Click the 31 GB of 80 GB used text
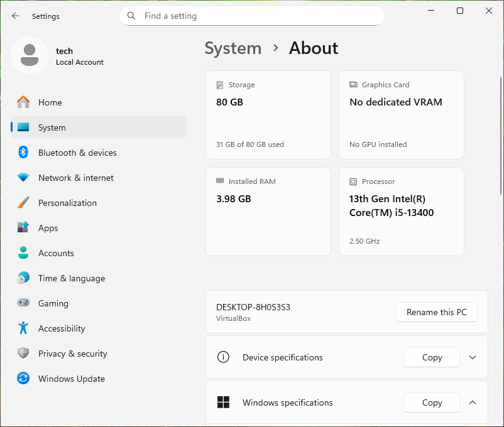 (249, 144)
